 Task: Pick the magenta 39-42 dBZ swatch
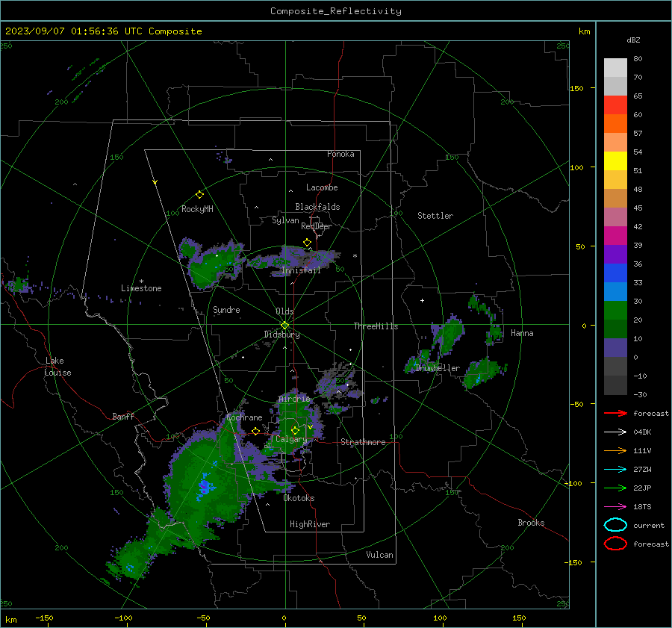tap(615, 236)
